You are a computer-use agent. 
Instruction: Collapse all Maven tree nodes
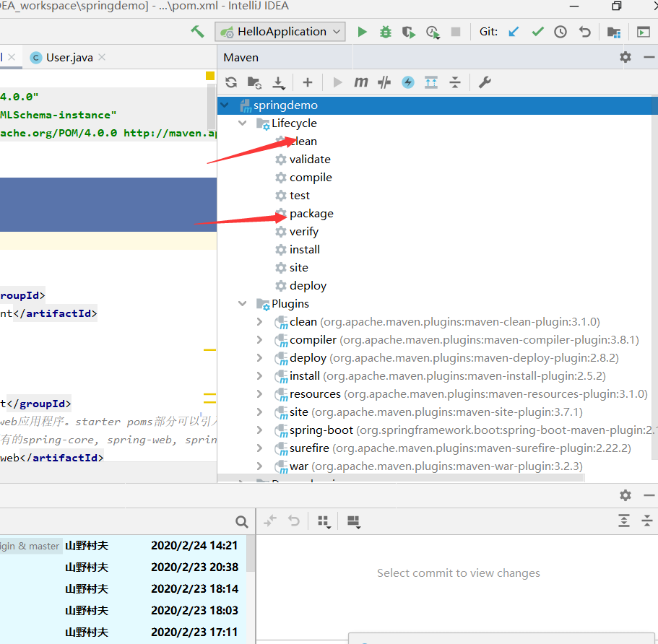455,82
